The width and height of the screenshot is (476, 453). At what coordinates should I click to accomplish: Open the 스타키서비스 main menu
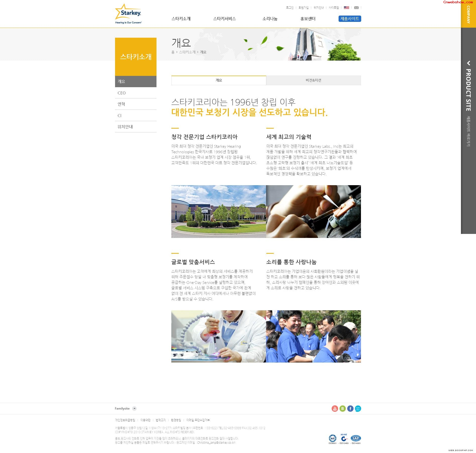pos(224,19)
